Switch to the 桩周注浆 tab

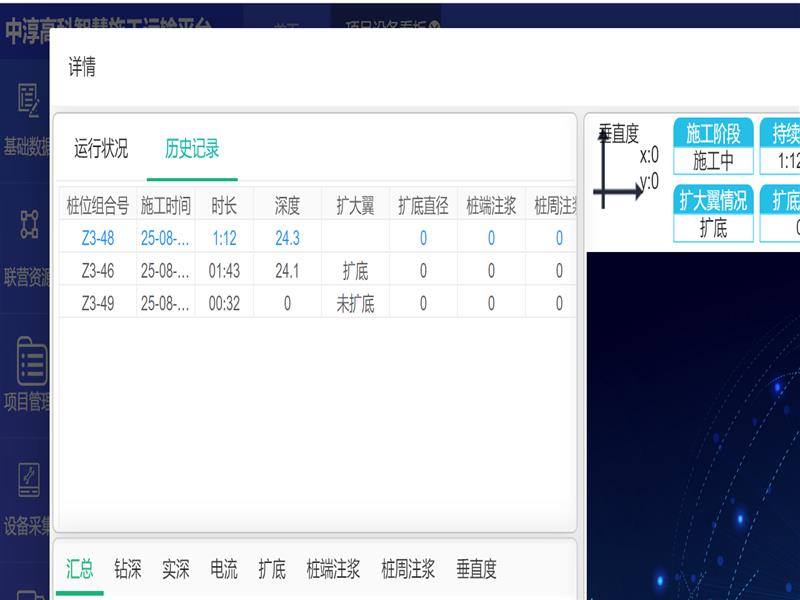pos(408,570)
